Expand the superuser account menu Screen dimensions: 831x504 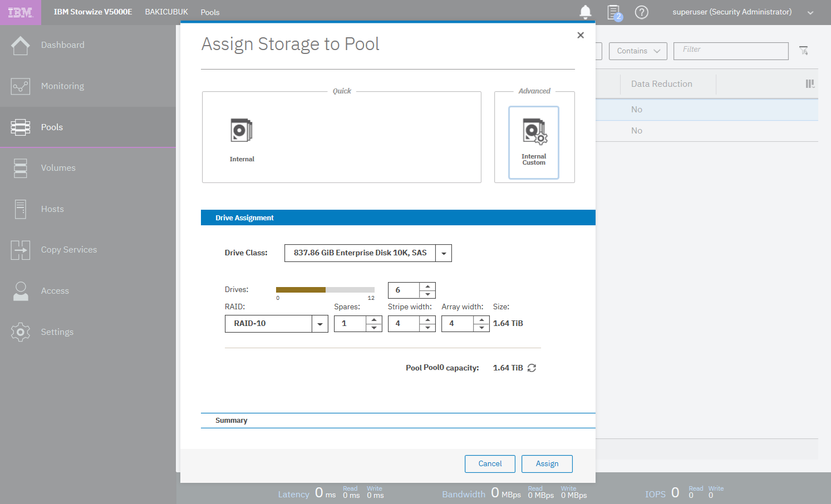(810, 13)
